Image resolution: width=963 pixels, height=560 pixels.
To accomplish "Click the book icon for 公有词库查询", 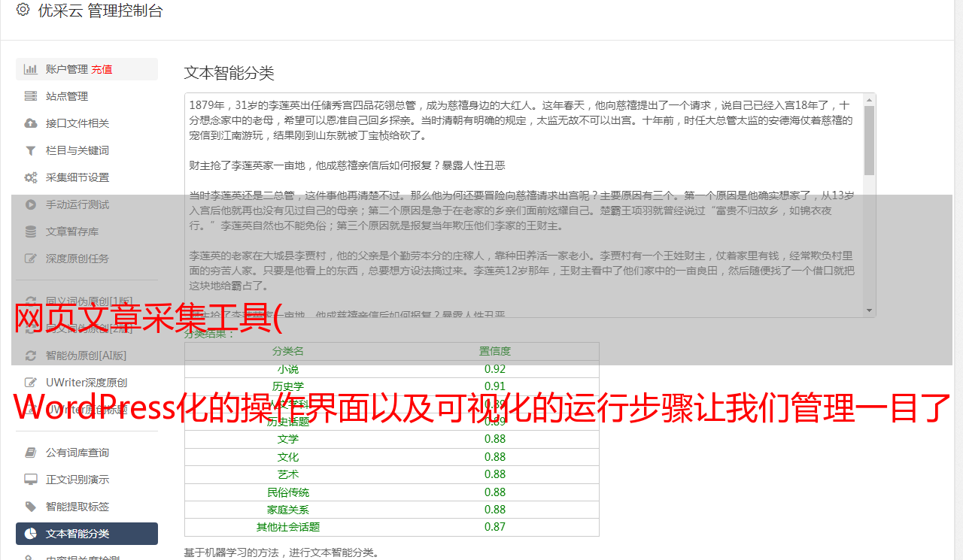I will [31, 453].
